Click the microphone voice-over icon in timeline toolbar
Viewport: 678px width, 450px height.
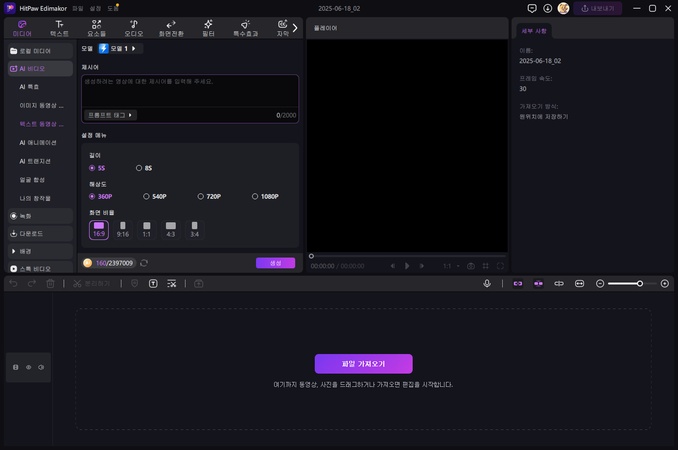(487, 284)
